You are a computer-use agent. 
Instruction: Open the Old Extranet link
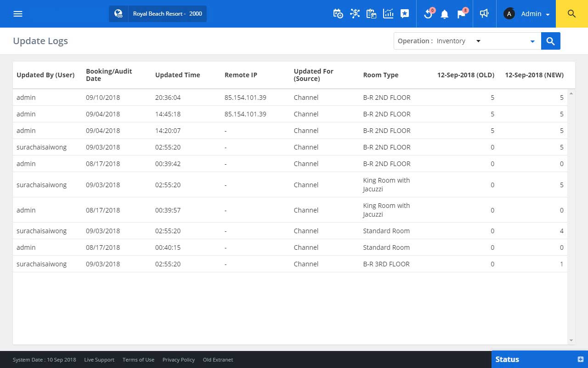218,360
